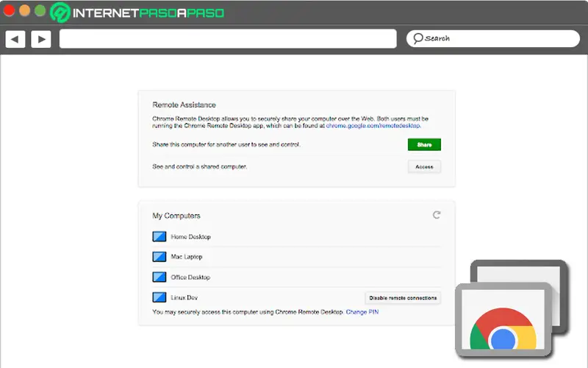588x368 pixels.
Task: Click the magnifier icon in Search box
Action: [x=417, y=38]
